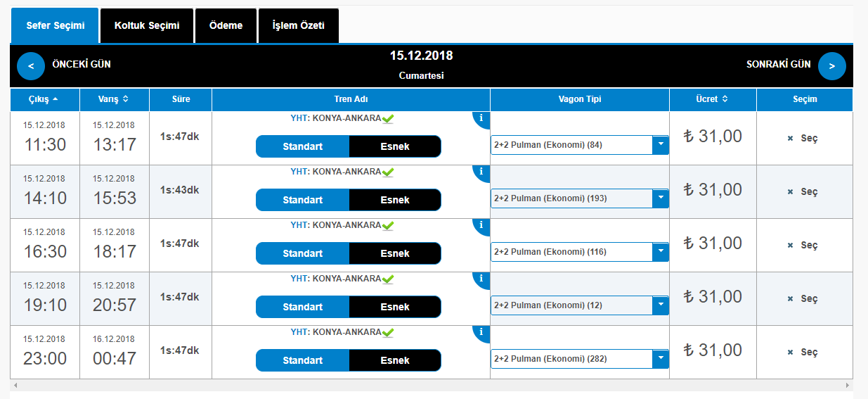The width and height of the screenshot is (868, 399).
Task: Open info icon for the 11:30 train
Action: [481, 118]
